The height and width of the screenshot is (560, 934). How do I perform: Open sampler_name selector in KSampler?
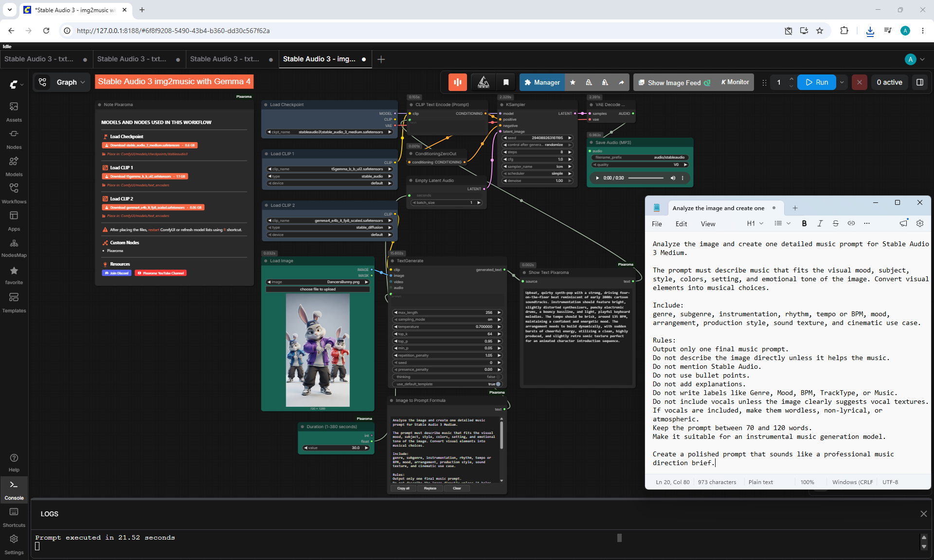click(x=537, y=166)
